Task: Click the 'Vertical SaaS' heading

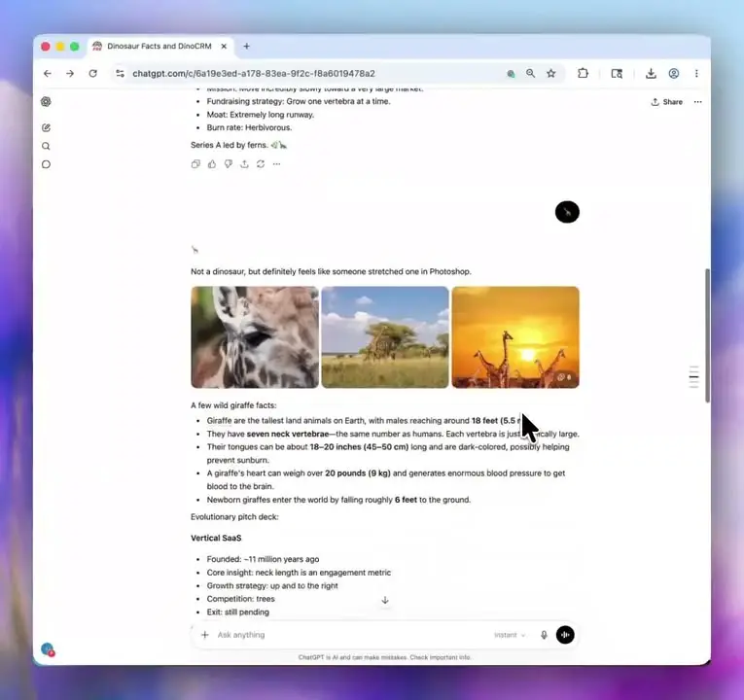Action: [x=216, y=538]
